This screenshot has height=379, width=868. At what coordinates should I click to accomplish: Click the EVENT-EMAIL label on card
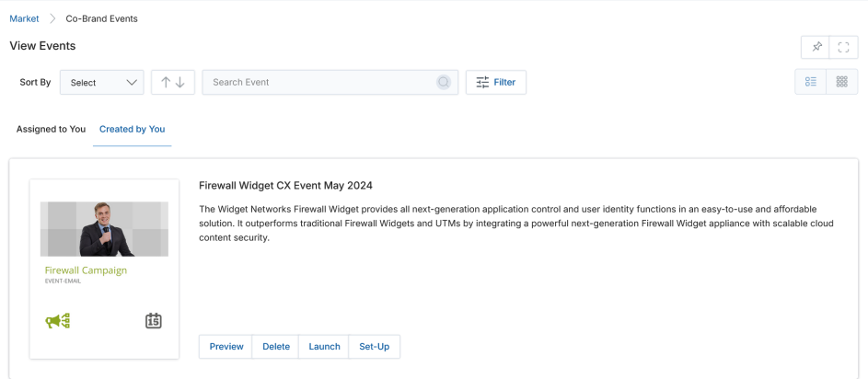tap(63, 281)
